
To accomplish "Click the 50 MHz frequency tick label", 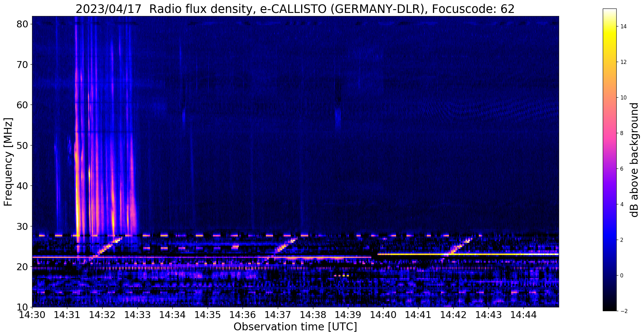I will pos(23,145).
